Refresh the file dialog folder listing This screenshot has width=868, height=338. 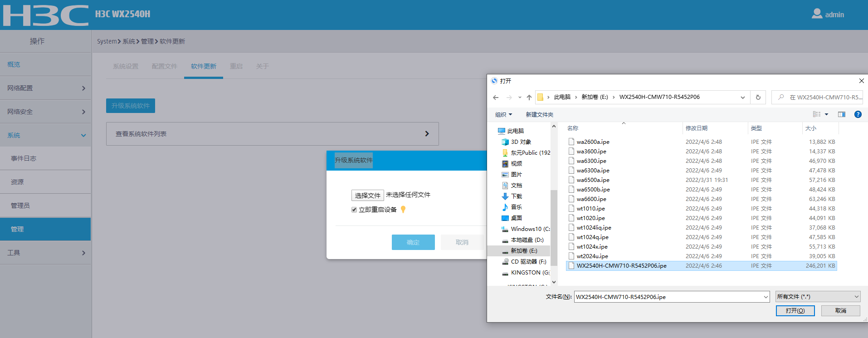pos(758,98)
